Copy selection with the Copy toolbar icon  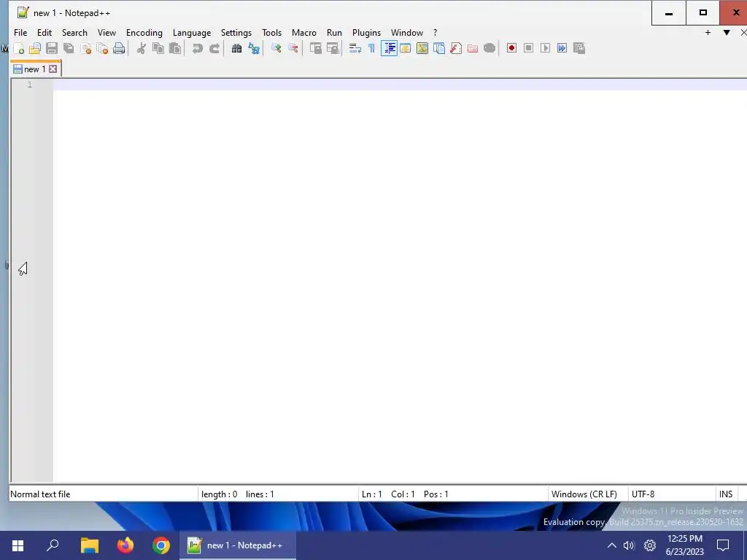tap(158, 48)
